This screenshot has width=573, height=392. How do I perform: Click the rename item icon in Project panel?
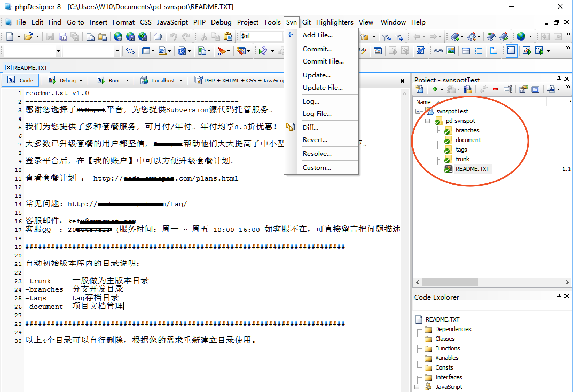click(x=508, y=89)
